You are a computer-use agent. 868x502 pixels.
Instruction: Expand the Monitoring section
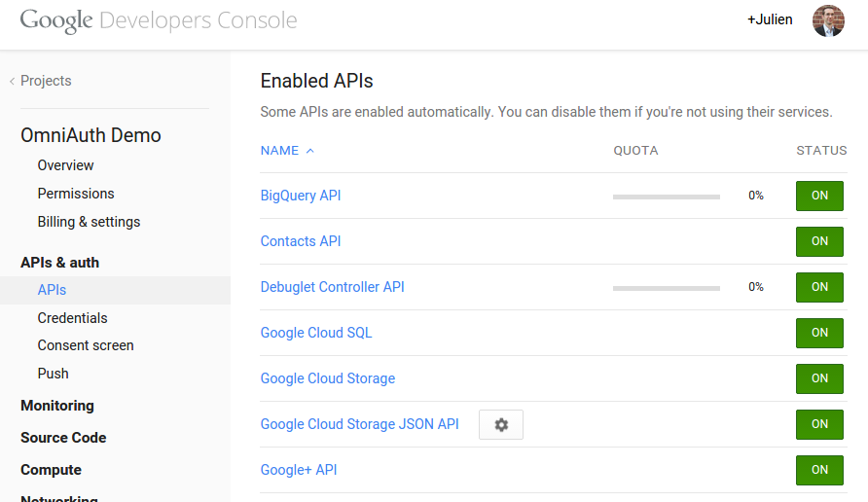point(57,406)
